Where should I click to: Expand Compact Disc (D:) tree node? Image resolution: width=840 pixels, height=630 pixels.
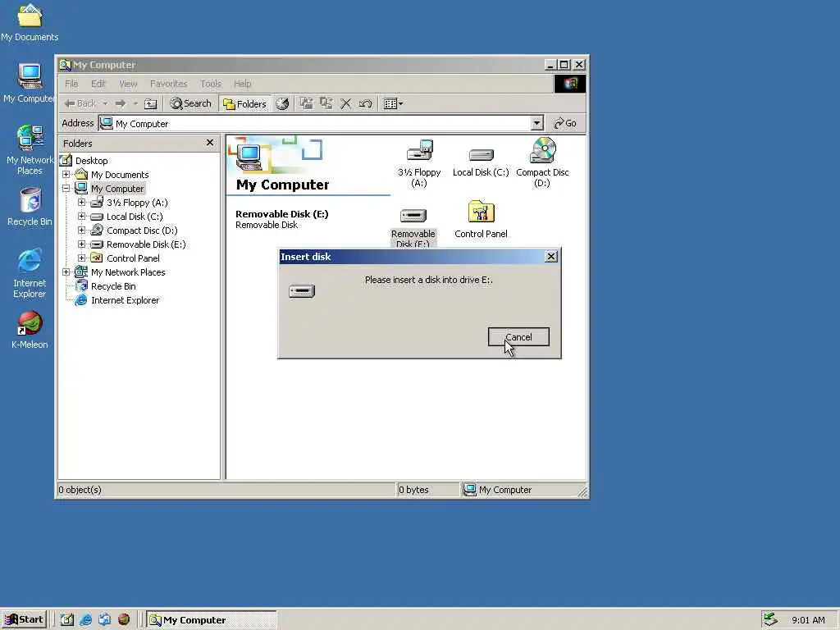tap(81, 231)
